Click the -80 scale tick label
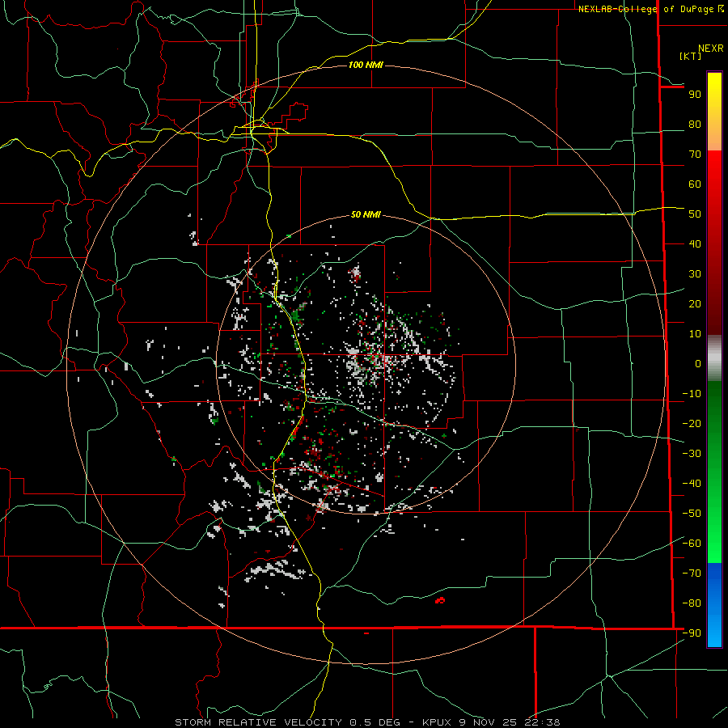This screenshot has width=728, height=728. coord(692,603)
